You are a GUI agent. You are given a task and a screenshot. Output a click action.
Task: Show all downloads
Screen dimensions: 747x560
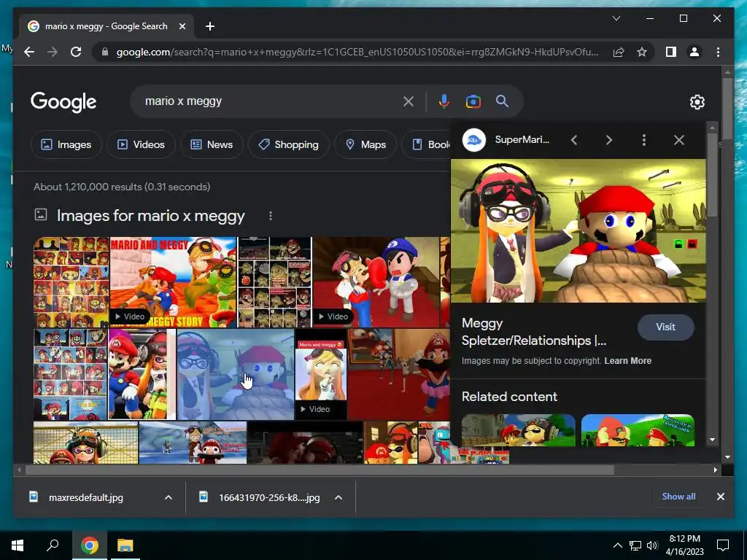[x=678, y=496]
